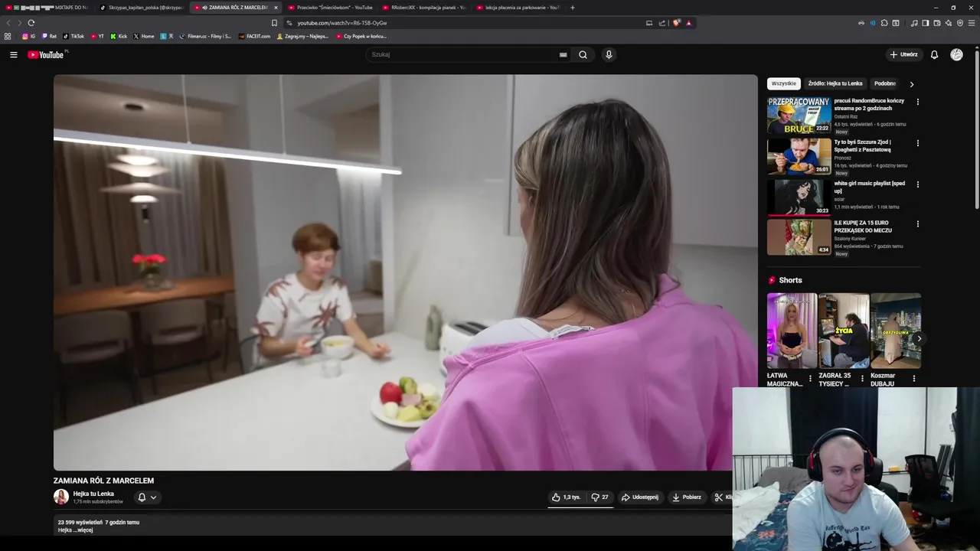Switch to Skrzypas_kapitan_polska browser tab
The width and height of the screenshot is (980, 551).
point(142,8)
